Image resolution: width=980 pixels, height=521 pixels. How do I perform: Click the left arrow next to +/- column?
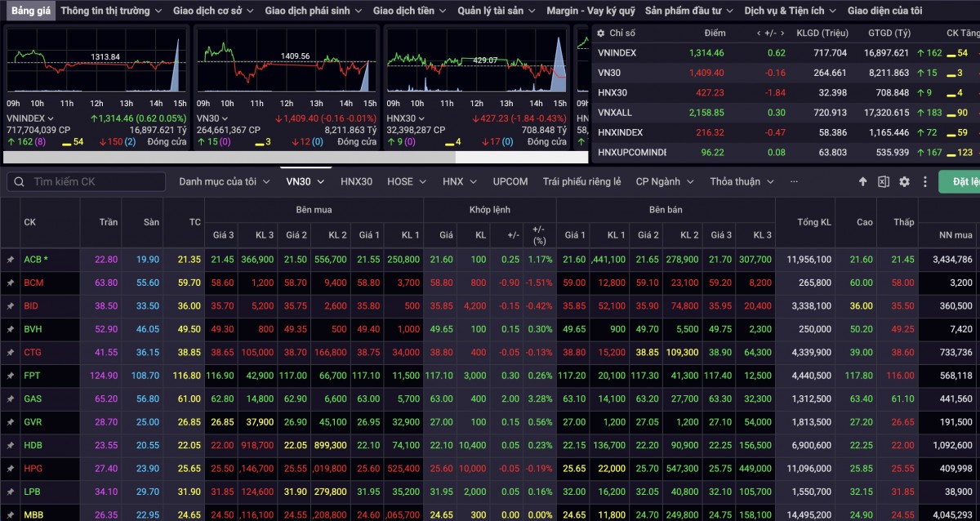(x=758, y=33)
